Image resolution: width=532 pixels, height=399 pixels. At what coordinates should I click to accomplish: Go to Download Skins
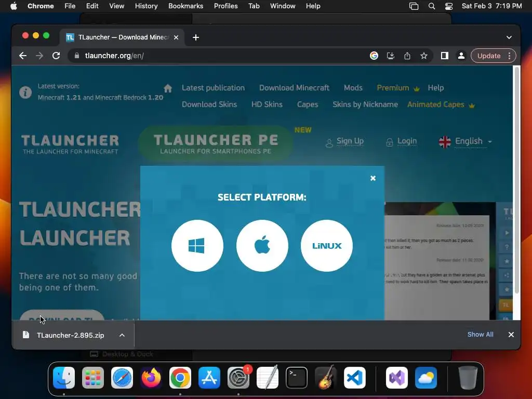pos(209,104)
